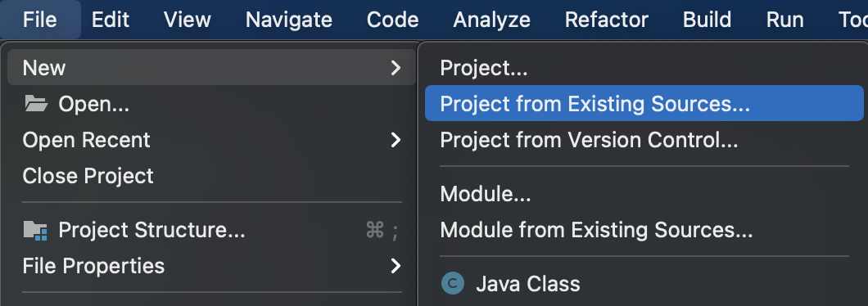868x306 pixels.
Task: Expand the Open Recent submenu arrow
Action: pyautogui.click(x=396, y=140)
